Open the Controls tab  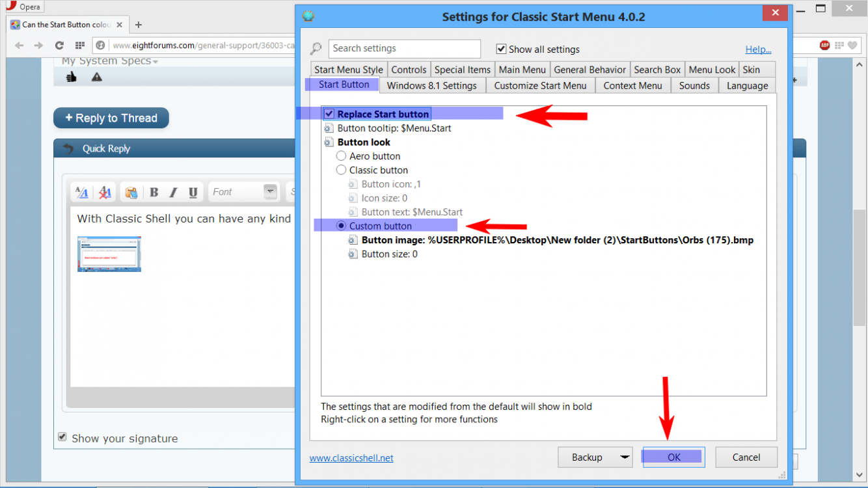409,70
